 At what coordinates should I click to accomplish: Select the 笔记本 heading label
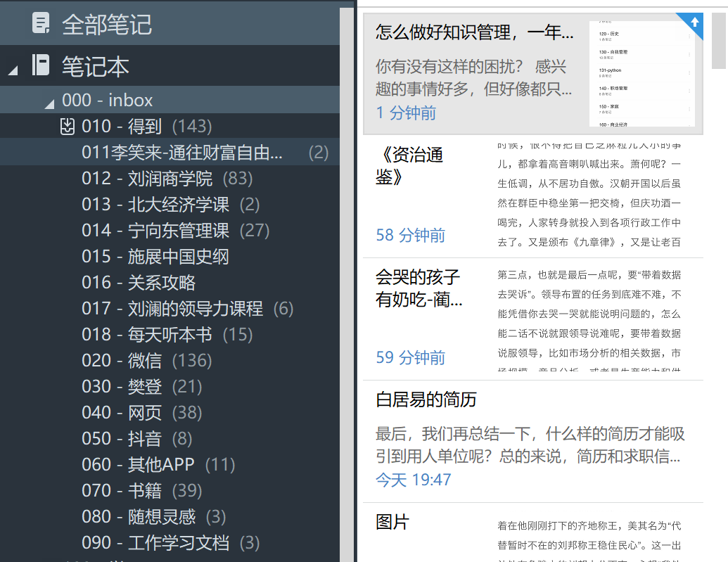[95, 66]
